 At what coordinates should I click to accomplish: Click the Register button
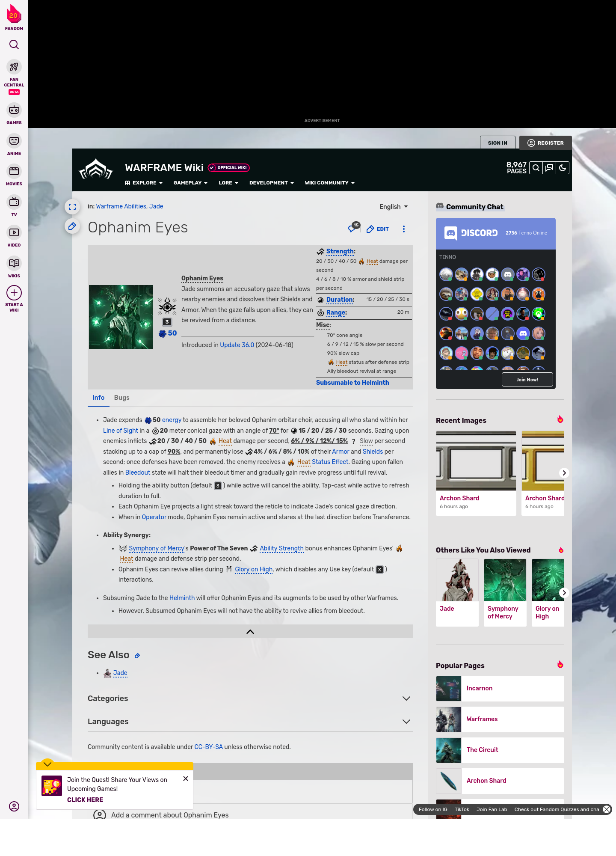click(x=545, y=143)
